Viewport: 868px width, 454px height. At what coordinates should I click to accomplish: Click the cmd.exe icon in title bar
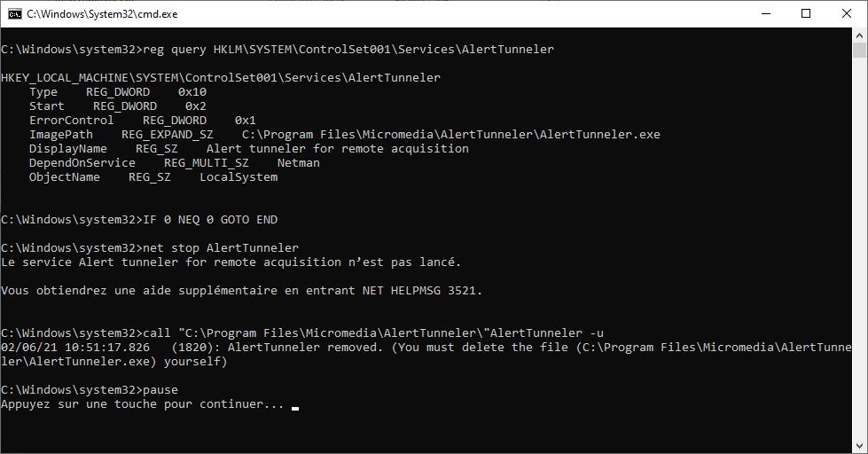(x=14, y=14)
